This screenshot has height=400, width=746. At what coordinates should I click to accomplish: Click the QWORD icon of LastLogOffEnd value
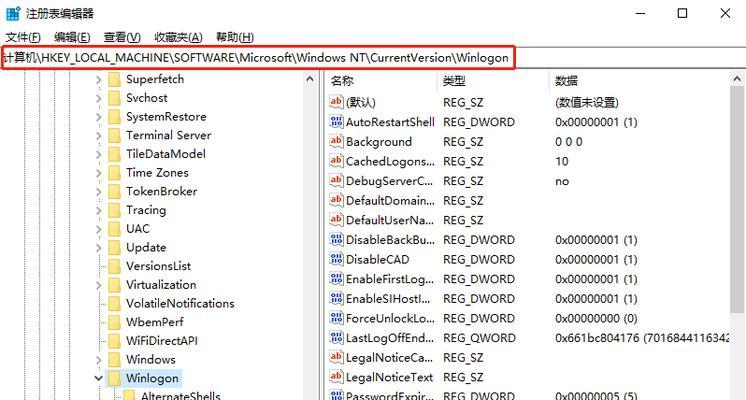(336, 338)
